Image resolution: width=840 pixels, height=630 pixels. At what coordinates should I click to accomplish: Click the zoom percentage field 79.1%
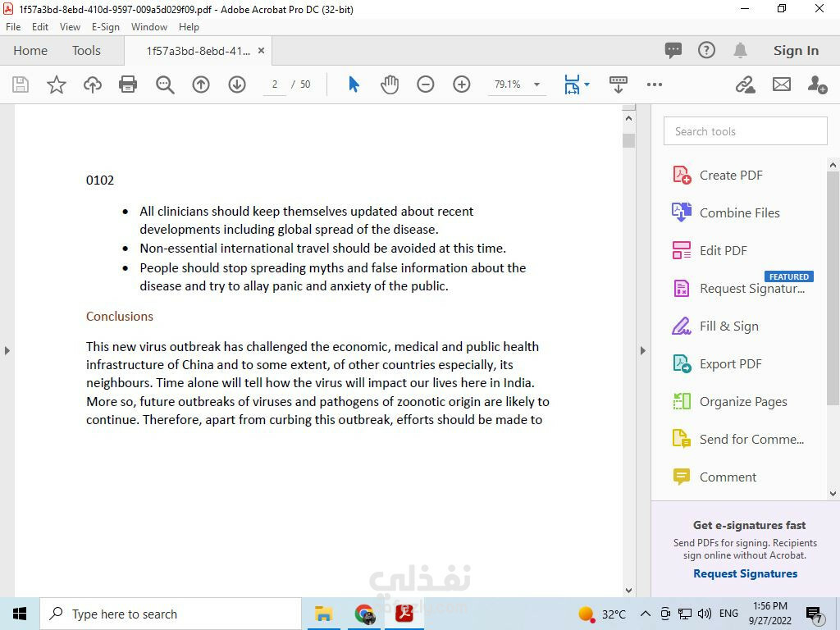(x=508, y=84)
